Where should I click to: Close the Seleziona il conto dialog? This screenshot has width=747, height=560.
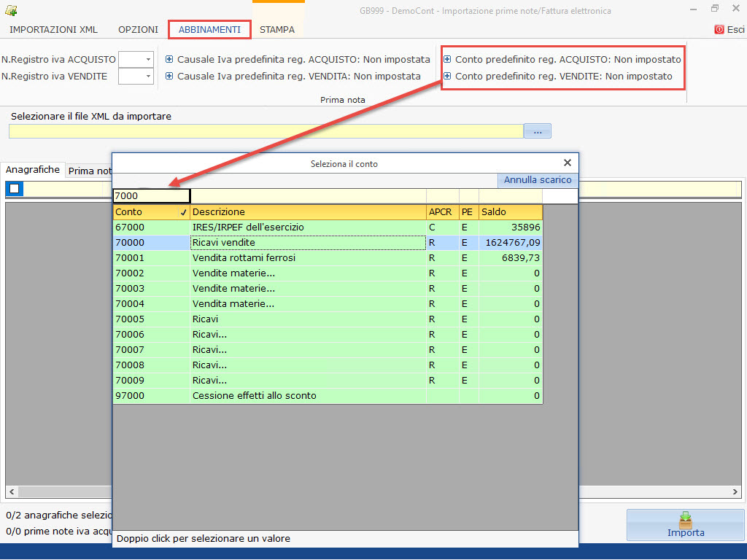pyautogui.click(x=568, y=163)
